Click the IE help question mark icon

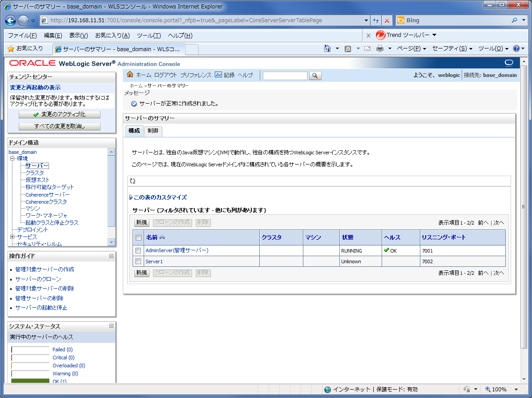tap(516, 48)
